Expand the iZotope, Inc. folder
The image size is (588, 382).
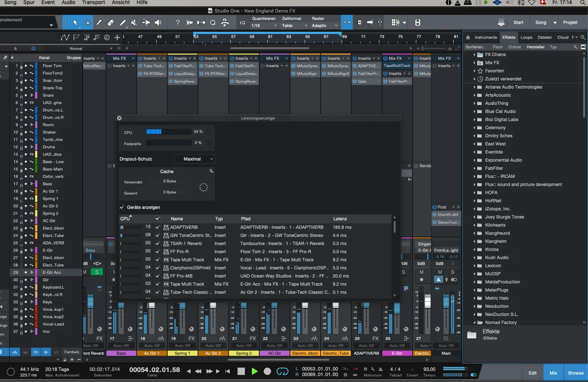(475, 209)
